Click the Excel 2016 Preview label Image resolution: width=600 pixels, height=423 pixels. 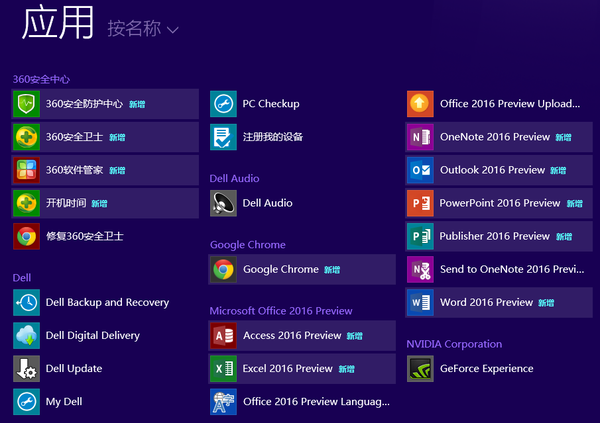pyautogui.click(x=288, y=369)
